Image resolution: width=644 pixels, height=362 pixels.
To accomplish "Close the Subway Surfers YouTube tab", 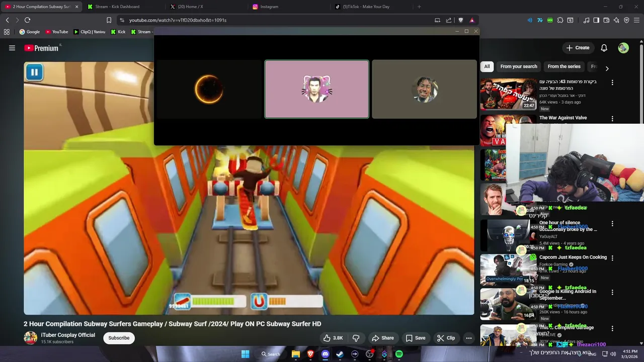I will click(76, 7).
